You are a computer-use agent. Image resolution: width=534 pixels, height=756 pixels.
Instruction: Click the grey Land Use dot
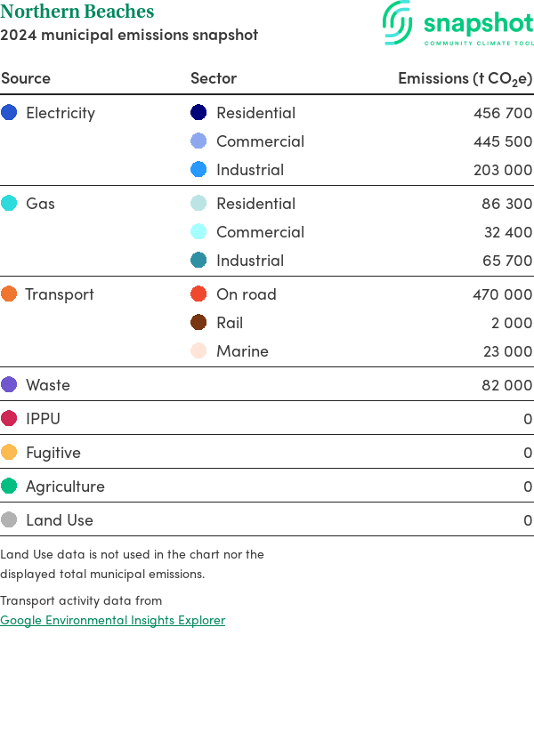point(9,520)
